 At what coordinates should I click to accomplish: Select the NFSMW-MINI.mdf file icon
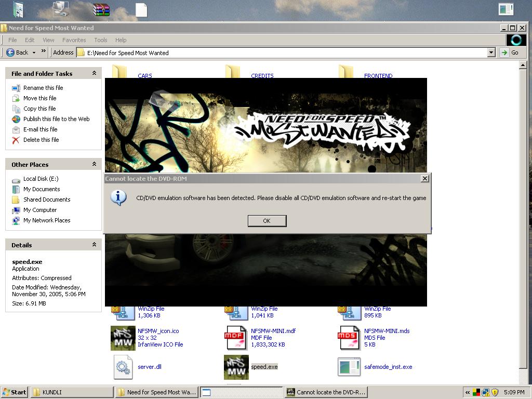coord(236,338)
